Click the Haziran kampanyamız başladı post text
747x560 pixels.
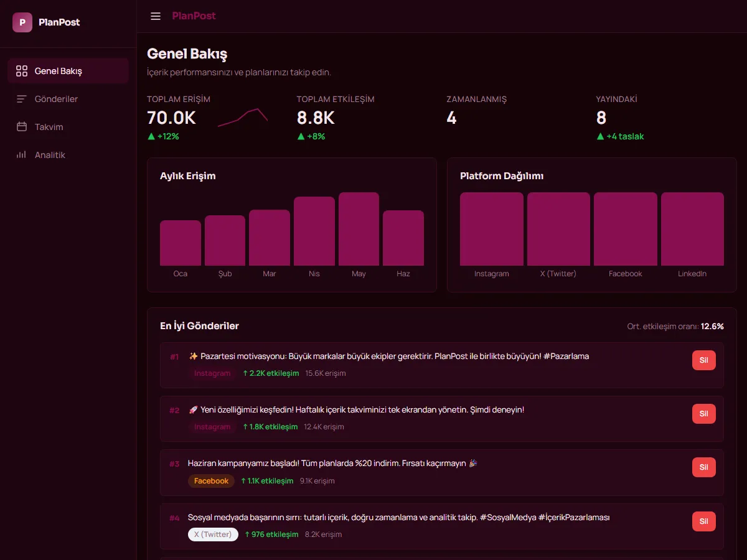click(332, 464)
